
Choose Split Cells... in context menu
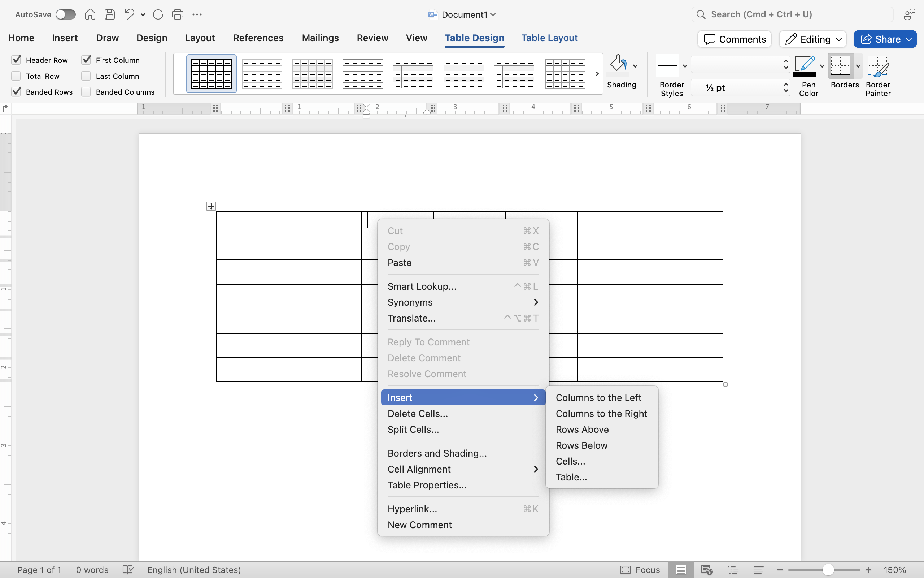[463, 429]
